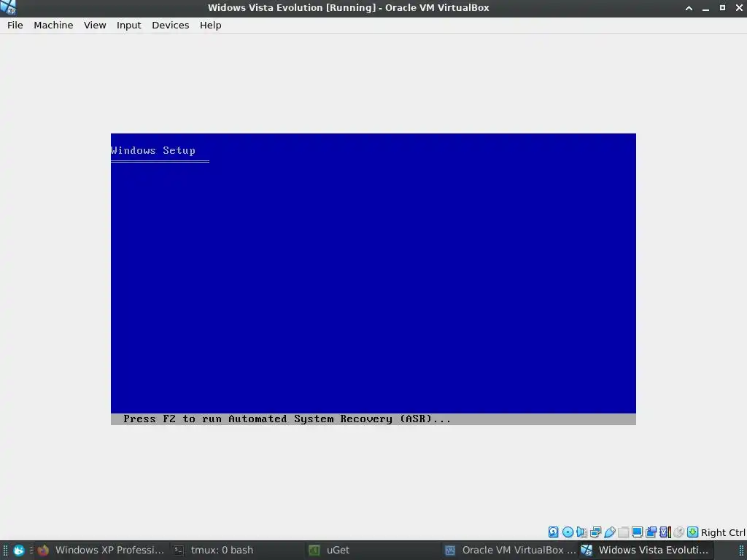Open the Machine menu
Viewport: 747px width, 560px height.
53,26
